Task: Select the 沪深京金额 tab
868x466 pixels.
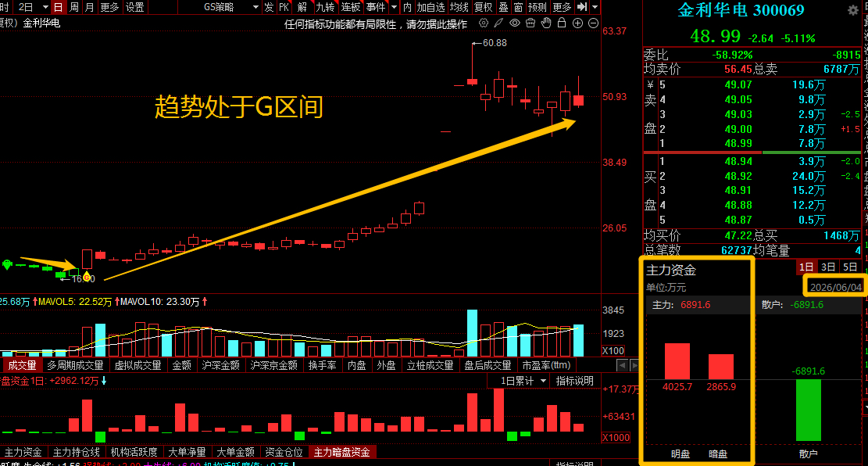Action: 273,365
